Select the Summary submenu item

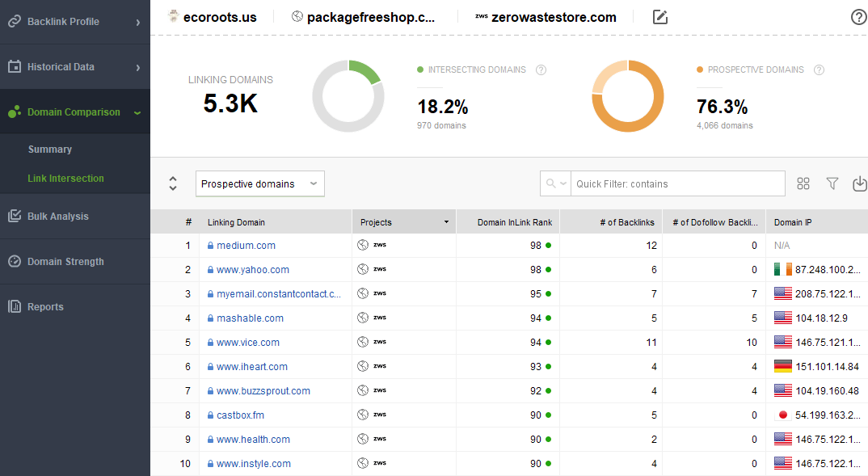click(x=50, y=150)
